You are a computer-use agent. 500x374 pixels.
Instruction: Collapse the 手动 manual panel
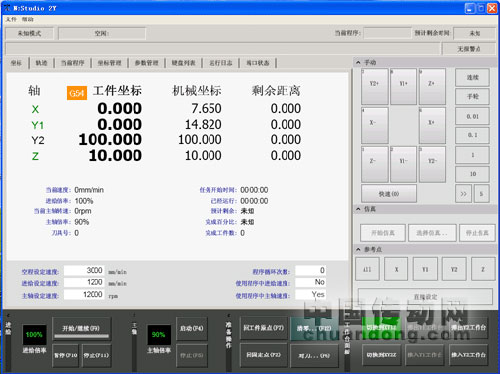point(358,62)
